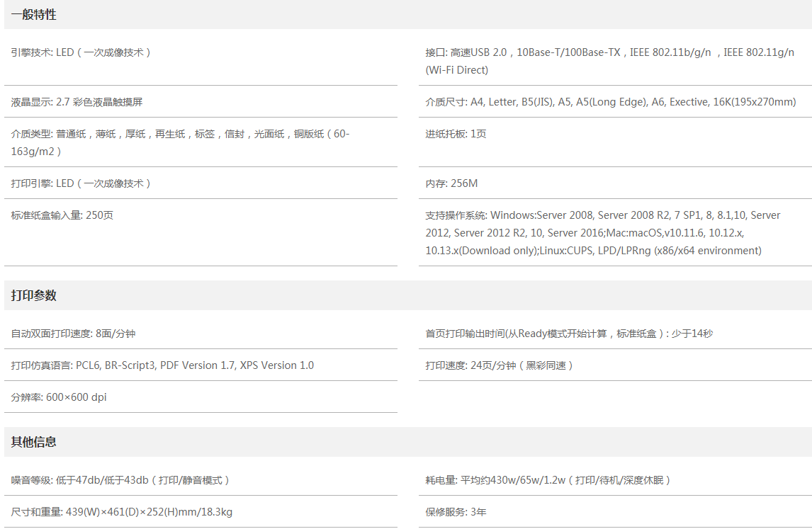Screen dimensions: 812x529
Task: Select the 保修服务 3年 entry
Action: coord(456,512)
